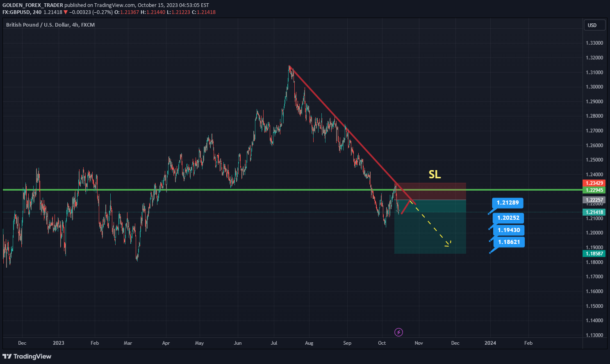The image size is (610, 364).
Task: Click the TradingView logo
Action: click(x=27, y=356)
